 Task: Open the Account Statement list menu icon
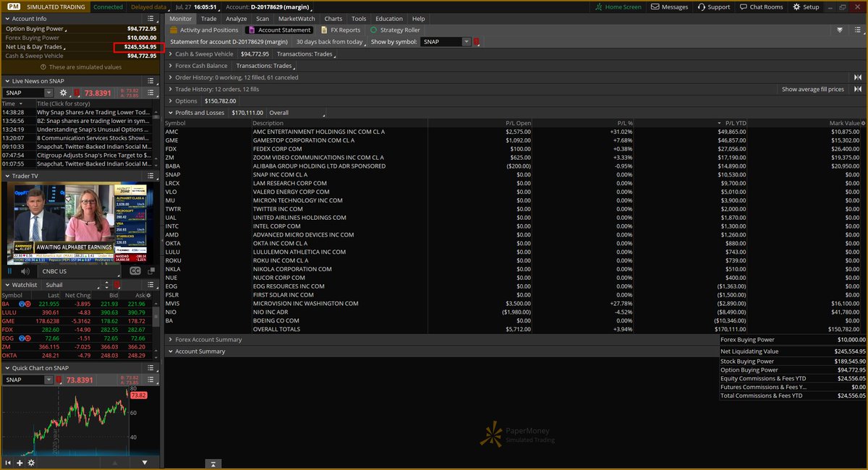(857, 30)
